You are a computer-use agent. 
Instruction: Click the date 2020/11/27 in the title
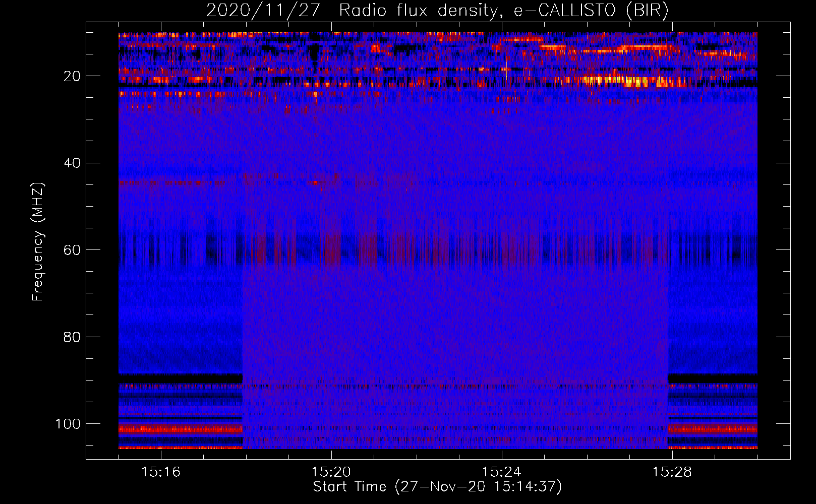click(263, 10)
